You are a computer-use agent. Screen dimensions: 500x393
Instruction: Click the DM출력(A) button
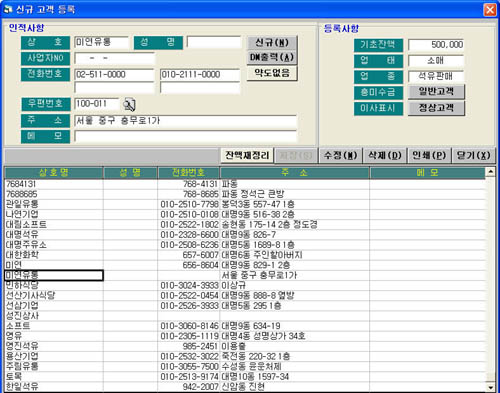tap(272, 58)
